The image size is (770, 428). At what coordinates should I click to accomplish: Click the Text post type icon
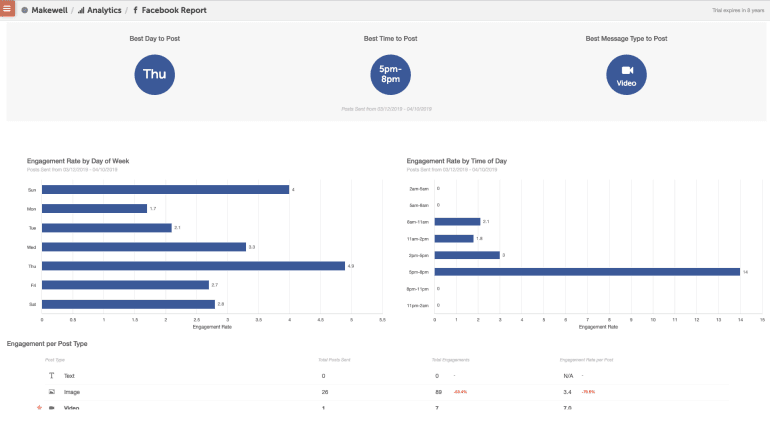pyautogui.click(x=51, y=376)
